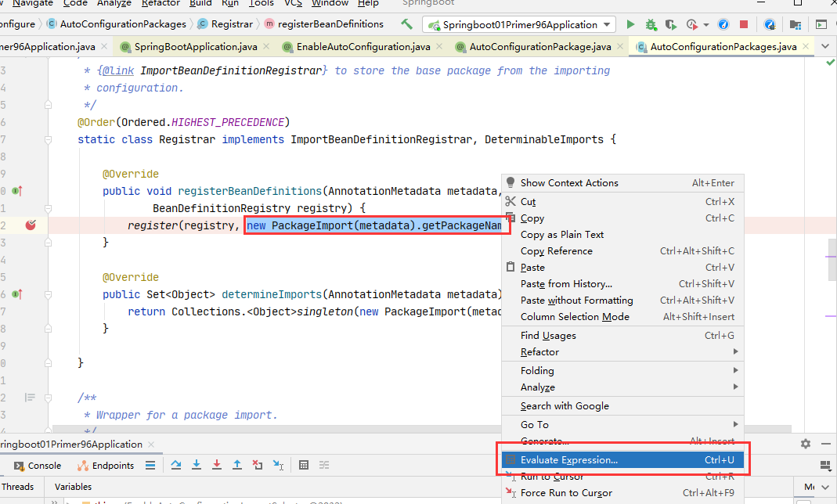Close the EnableAutoConfiguration.java tab
The height and width of the screenshot is (504, 837).
coord(439,46)
